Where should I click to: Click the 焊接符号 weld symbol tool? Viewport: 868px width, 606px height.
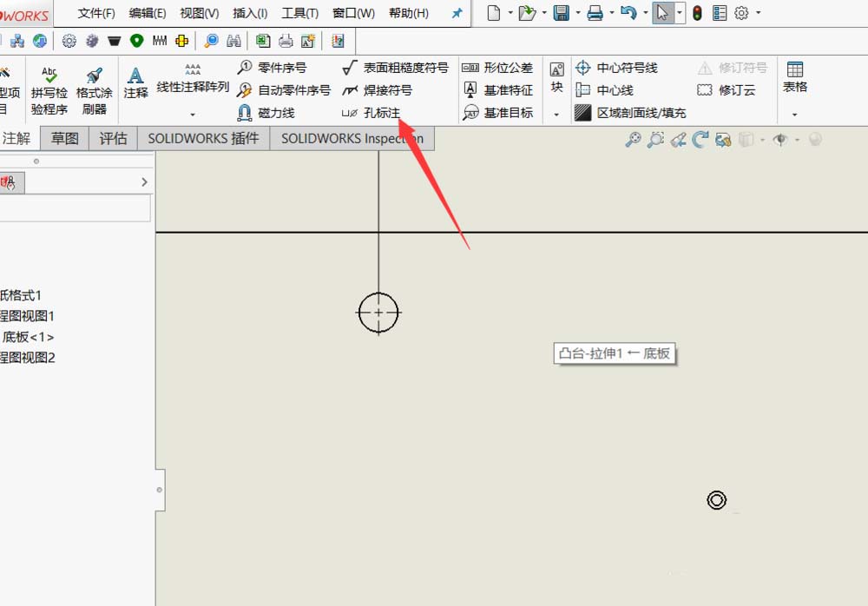(377, 89)
